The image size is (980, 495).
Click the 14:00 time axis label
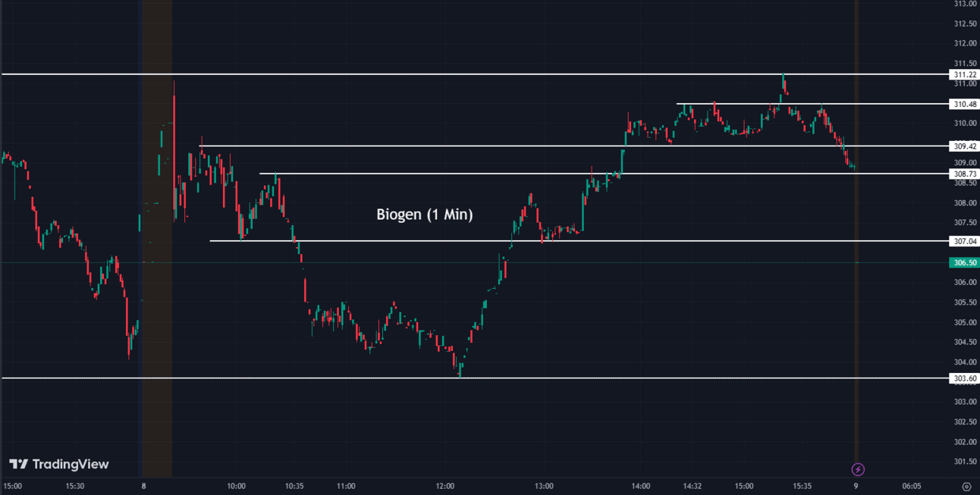(x=640, y=486)
